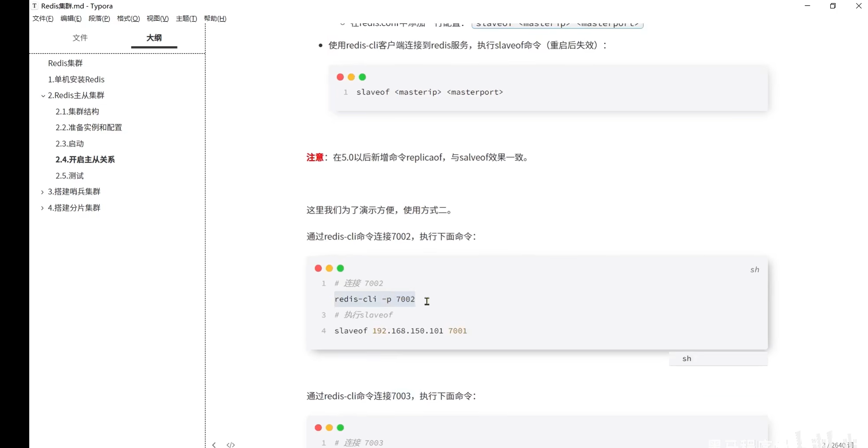Click the redis-cli -p 7002 code line
Viewport: 868px width, 448px height.
374,299
